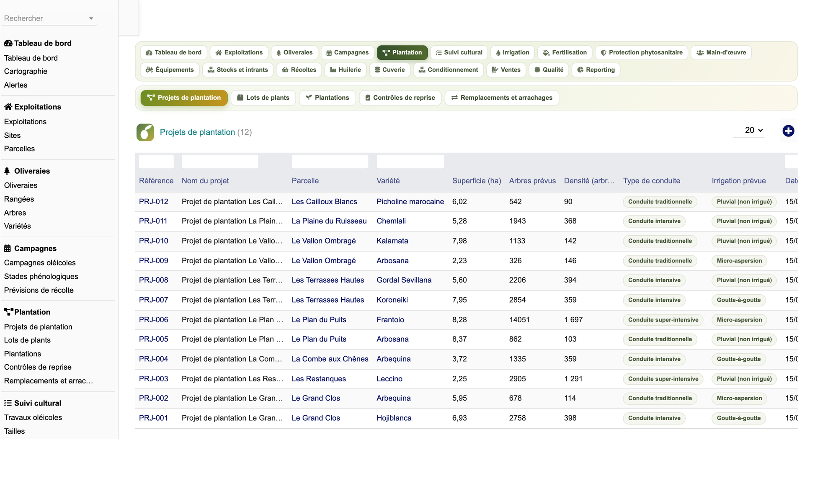Open Hojiblanca variety link
Image resolution: width=815 pixels, height=504 pixels.
pos(394,418)
